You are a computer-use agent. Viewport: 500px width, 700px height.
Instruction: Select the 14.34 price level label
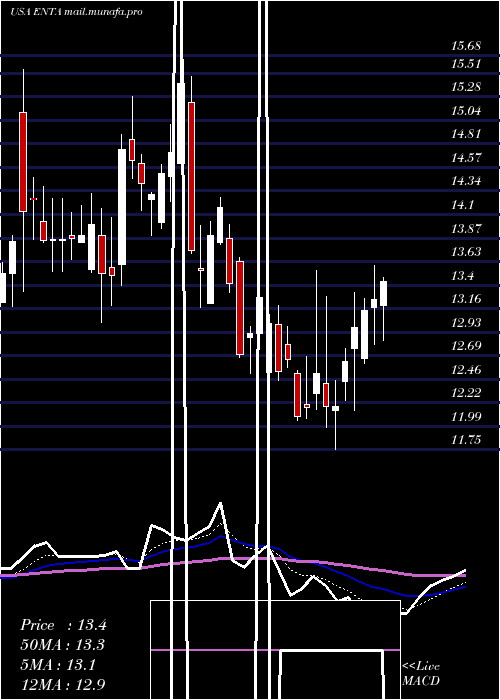click(466, 181)
